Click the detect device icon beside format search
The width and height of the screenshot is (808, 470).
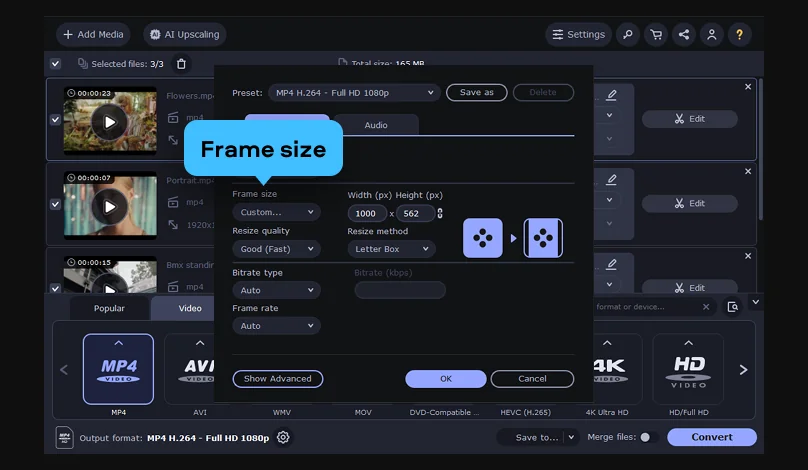[732, 307]
